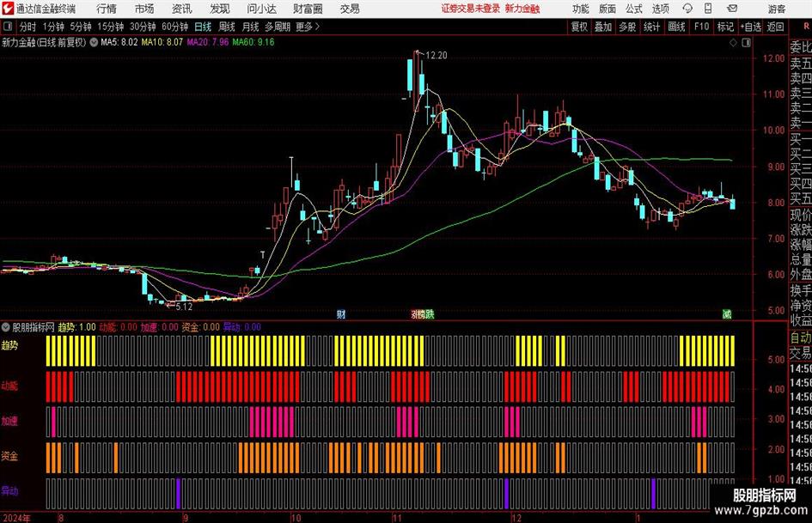Switch to 1分钟 period
Image resolution: width=812 pixels, height=523 pixels.
(x=53, y=27)
